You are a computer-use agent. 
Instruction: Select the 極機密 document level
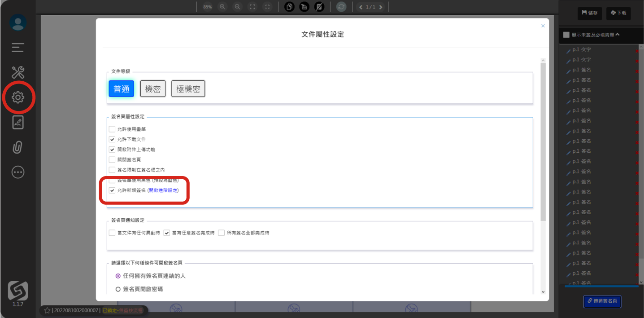tap(188, 89)
